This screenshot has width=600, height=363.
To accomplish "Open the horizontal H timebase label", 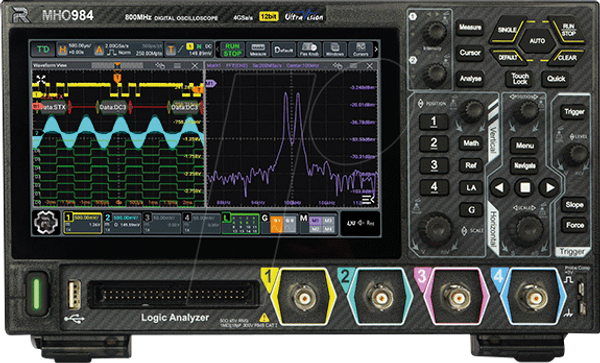I will (62, 50).
